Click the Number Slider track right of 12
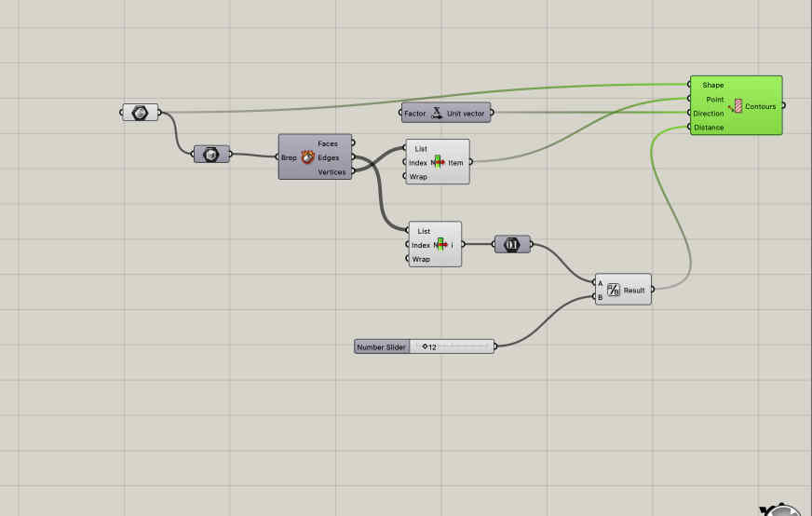Screen dimensions: 812x516 (464, 346)
